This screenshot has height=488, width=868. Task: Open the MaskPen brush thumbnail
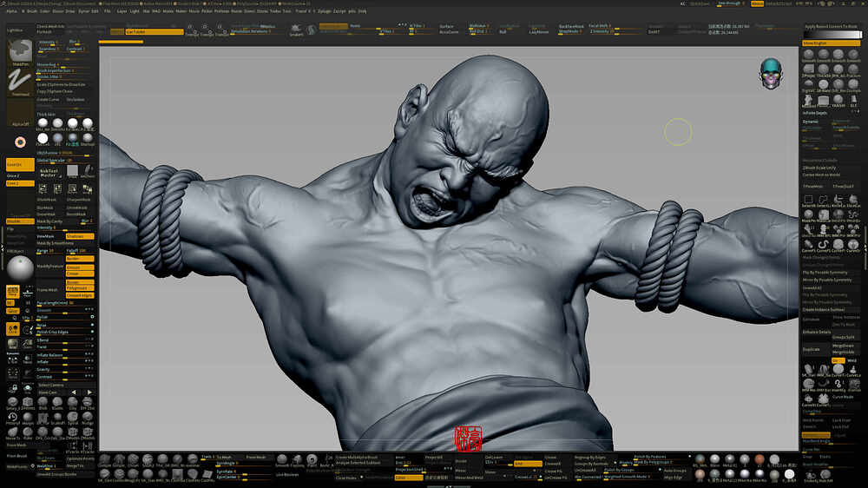pyautogui.click(x=21, y=51)
